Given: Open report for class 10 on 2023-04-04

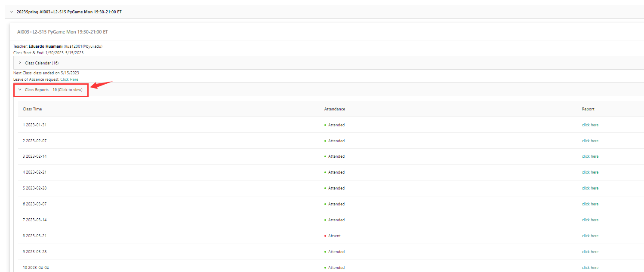Looking at the screenshot, I should pyautogui.click(x=590, y=268).
